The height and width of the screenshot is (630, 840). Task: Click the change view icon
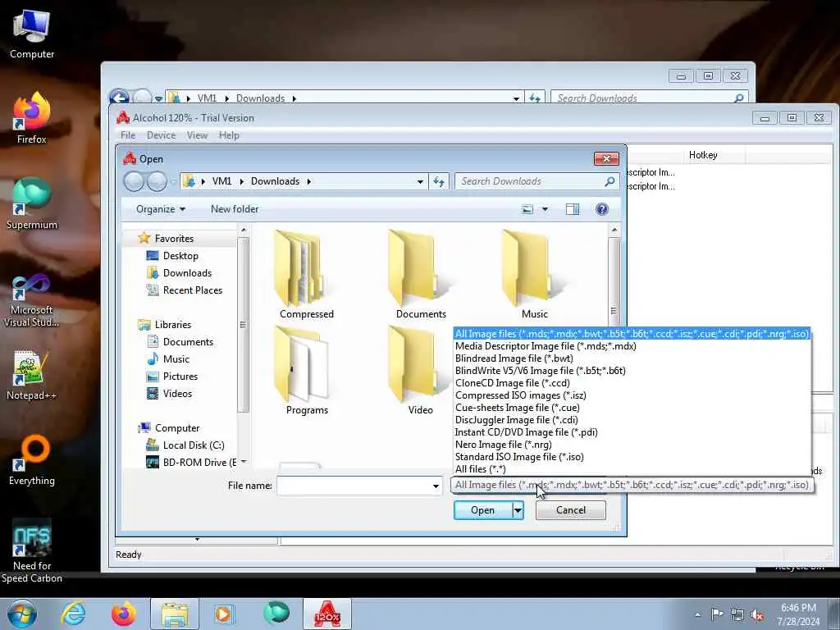point(527,209)
